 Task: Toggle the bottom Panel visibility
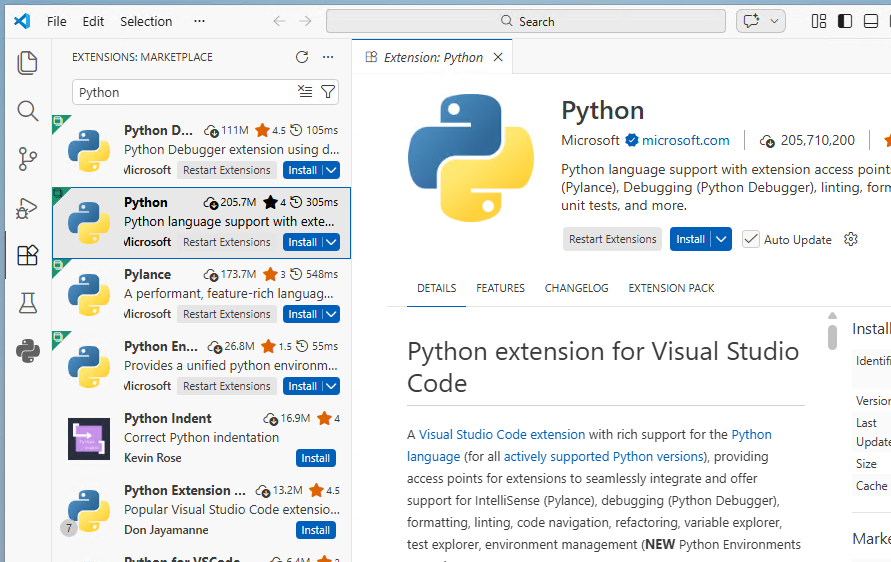(x=871, y=22)
